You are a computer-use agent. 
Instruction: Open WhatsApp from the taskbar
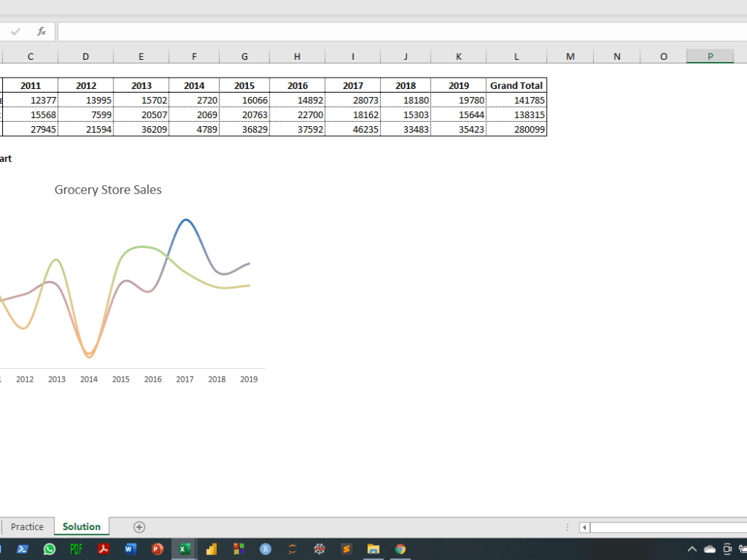click(x=49, y=549)
